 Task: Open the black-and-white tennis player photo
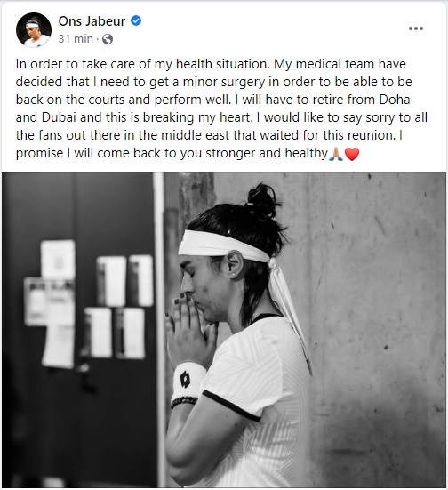(224, 330)
